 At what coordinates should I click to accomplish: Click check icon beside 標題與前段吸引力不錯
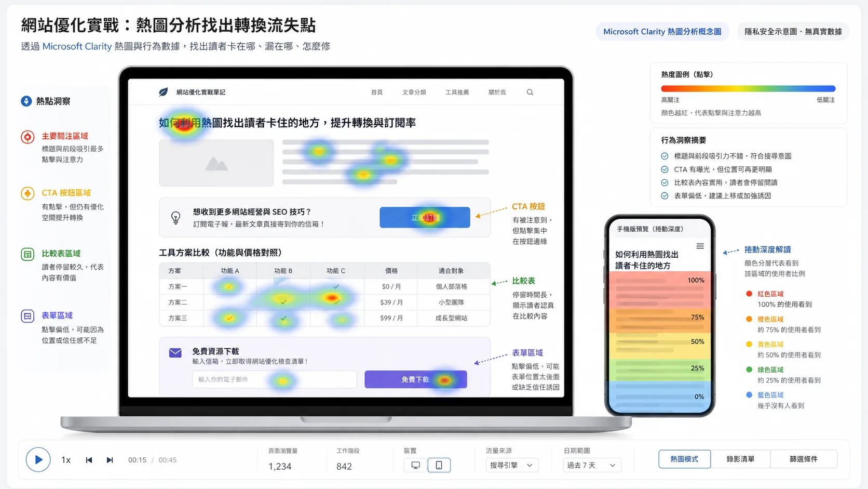[664, 156]
